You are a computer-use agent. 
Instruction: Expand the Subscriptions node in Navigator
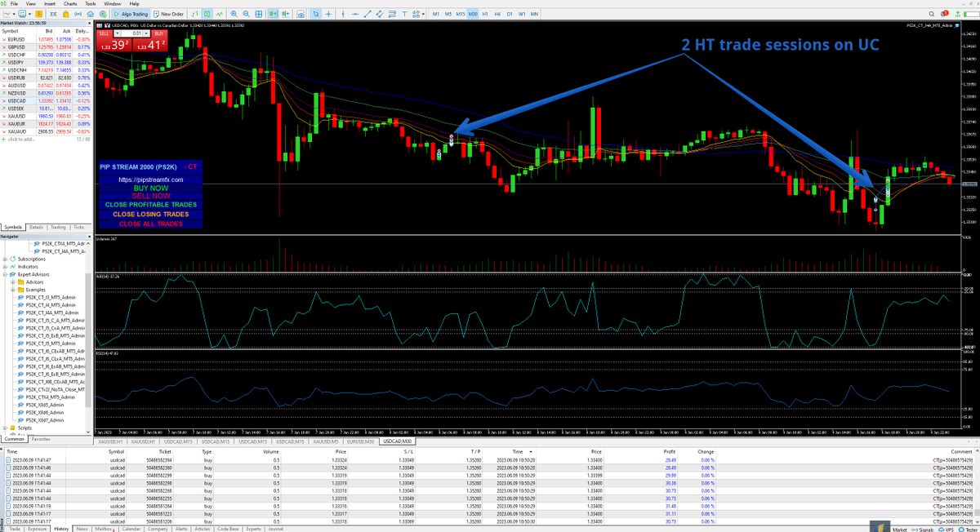tap(5, 259)
